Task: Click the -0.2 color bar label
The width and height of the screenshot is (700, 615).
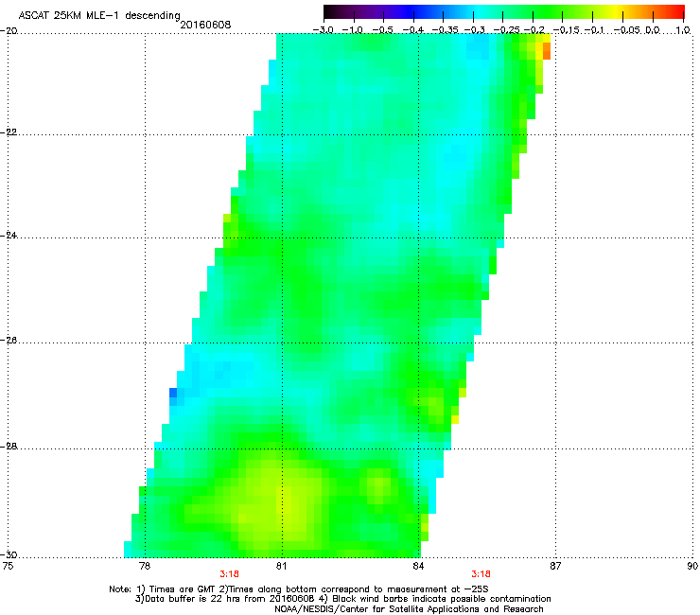Action: 534,30
